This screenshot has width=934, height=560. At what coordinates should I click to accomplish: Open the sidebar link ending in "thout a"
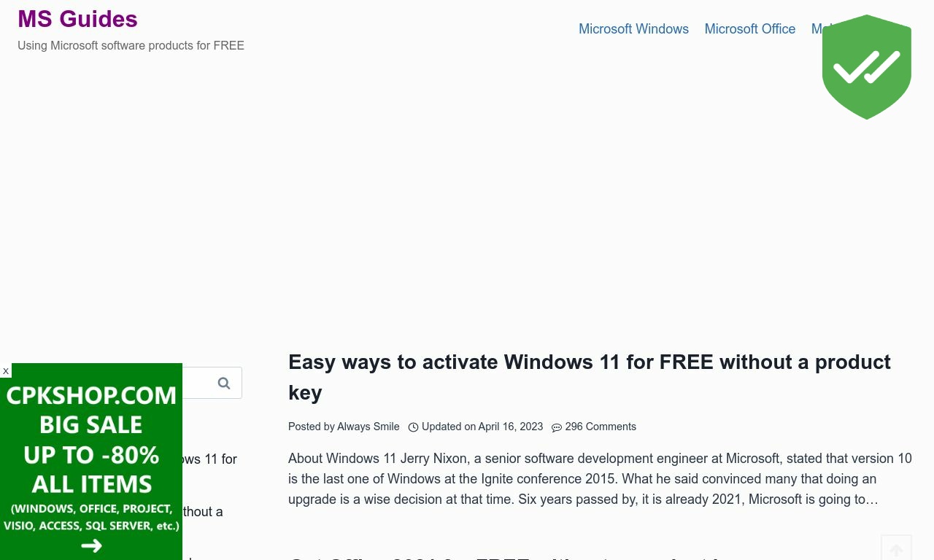coord(203,512)
